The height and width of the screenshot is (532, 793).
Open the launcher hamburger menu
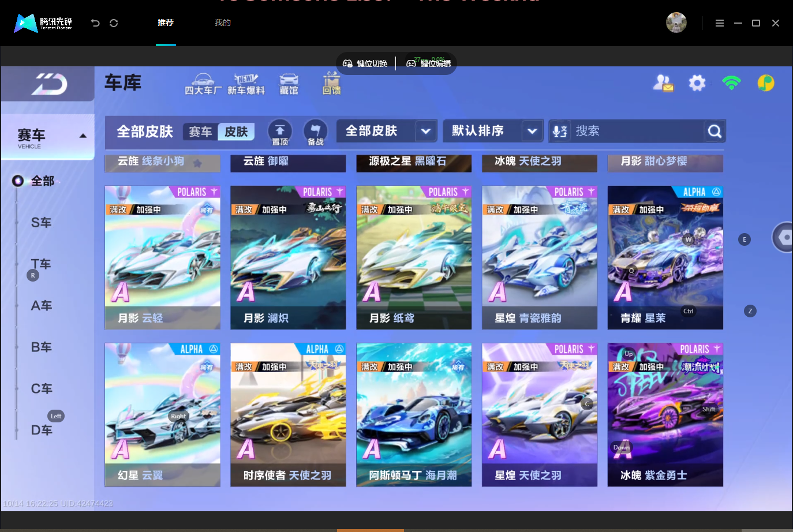[x=719, y=23]
